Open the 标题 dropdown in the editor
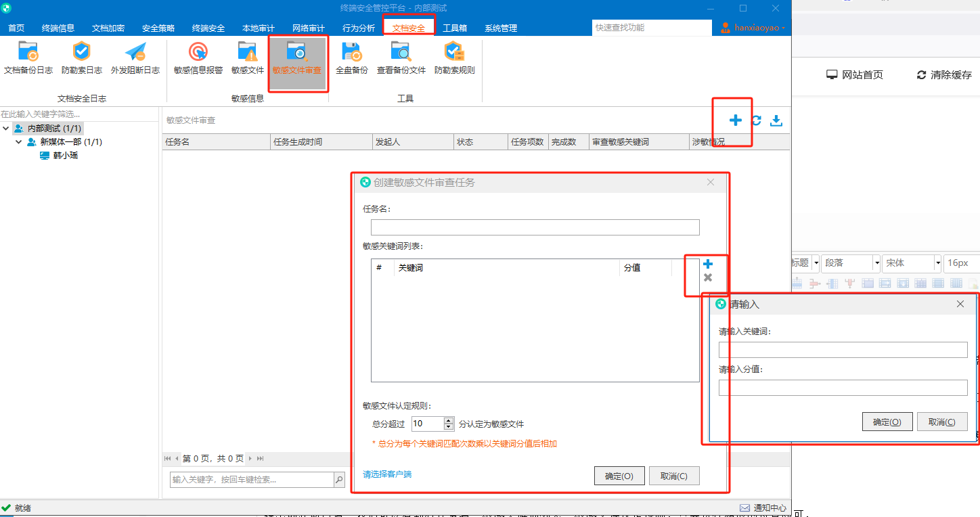The image size is (980, 517). click(x=816, y=263)
